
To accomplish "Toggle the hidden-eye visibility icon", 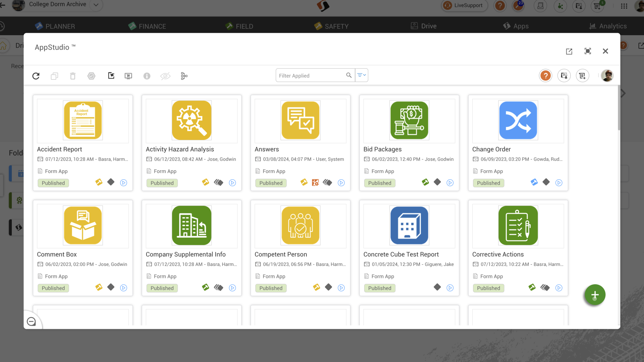I will pos(165,76).
